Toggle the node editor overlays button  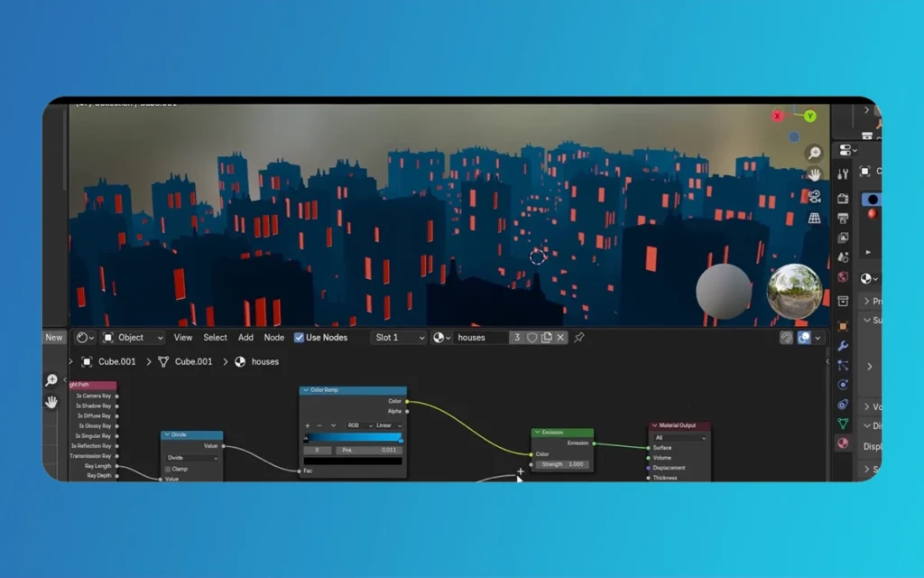[x=804, y=338]
